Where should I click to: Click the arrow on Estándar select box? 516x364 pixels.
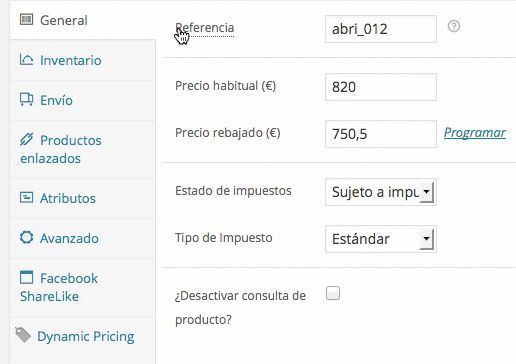coord(426,239)
